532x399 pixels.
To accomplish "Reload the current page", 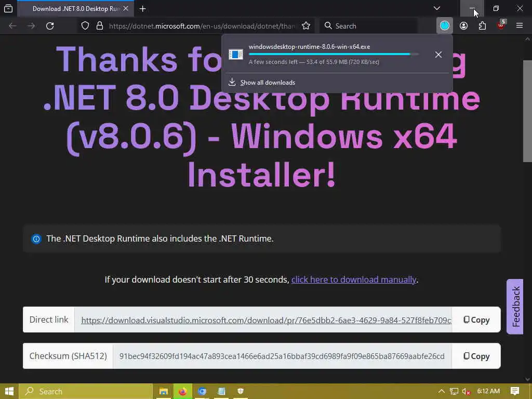I will pyautogui.click(x=50, y=26).
